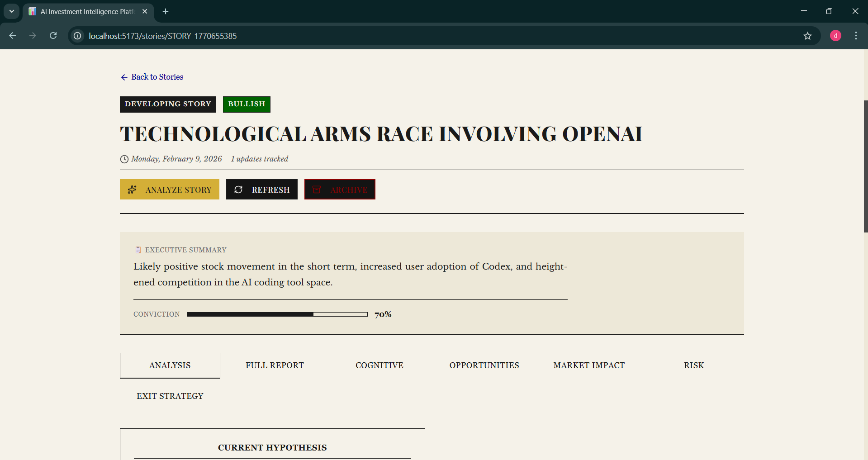Select the Cognitive tab

click(379, 365)
